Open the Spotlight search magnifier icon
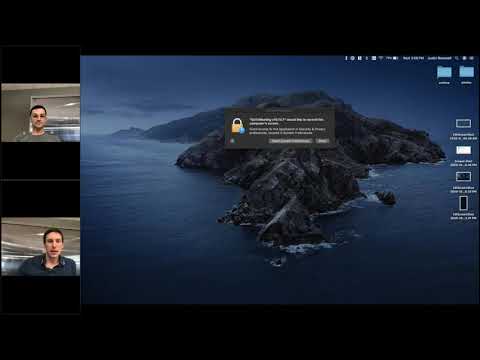Viewport: 480px width, 360px height. [457, 58]
